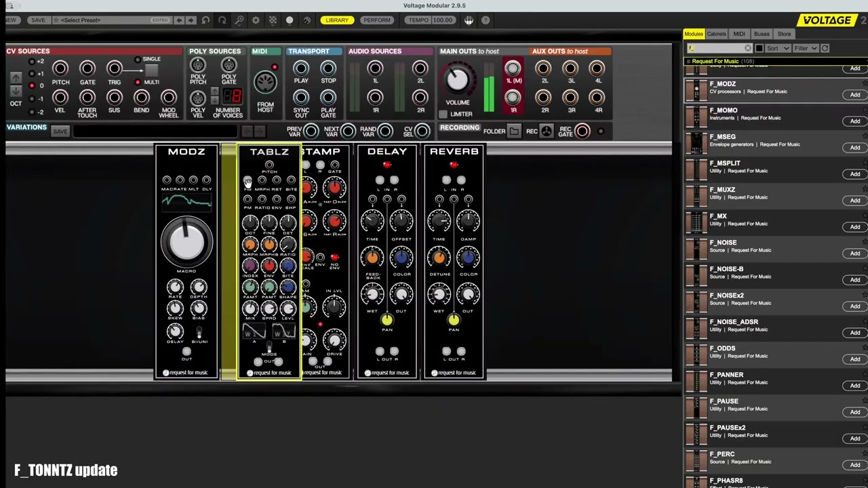Select next preset arrow
The image size is (868, 488).
[x=191, y=20]
